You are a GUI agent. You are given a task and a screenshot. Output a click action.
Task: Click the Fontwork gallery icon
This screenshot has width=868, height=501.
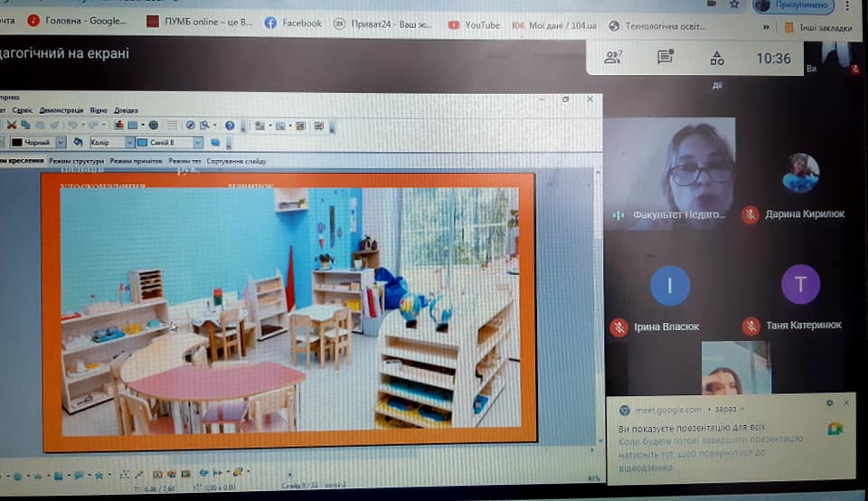click(157, 475)
